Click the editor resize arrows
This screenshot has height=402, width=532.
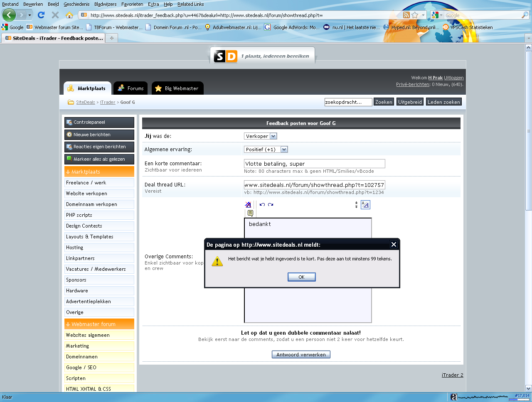click(x=356, y=204)
